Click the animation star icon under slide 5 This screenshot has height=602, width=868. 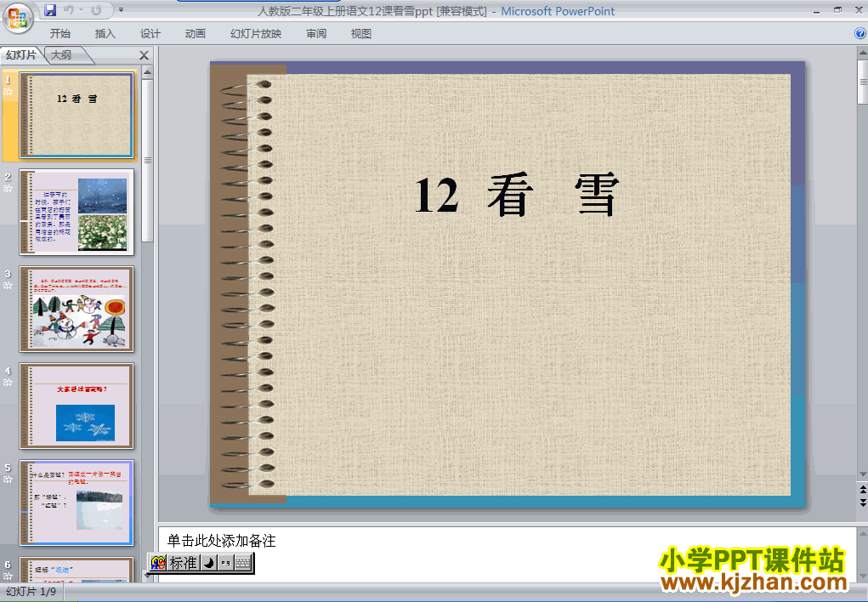pyautogui.click(x=8, y=480)
